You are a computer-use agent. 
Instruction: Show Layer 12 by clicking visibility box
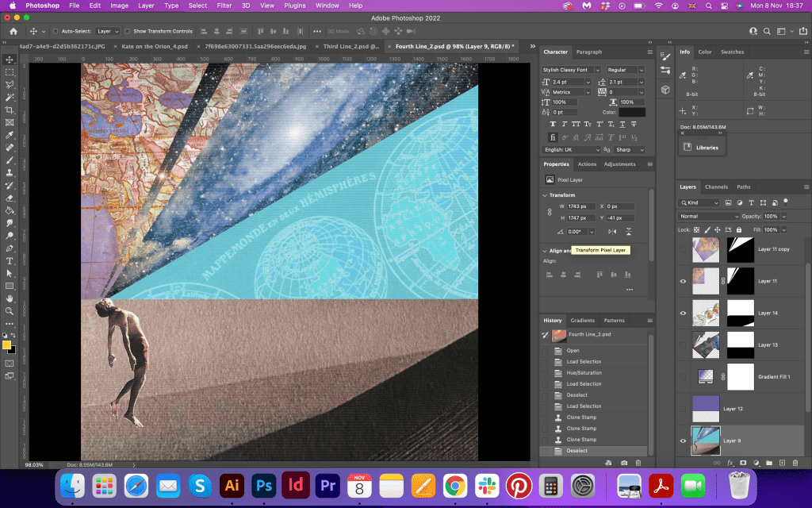(x=684, y=409)
